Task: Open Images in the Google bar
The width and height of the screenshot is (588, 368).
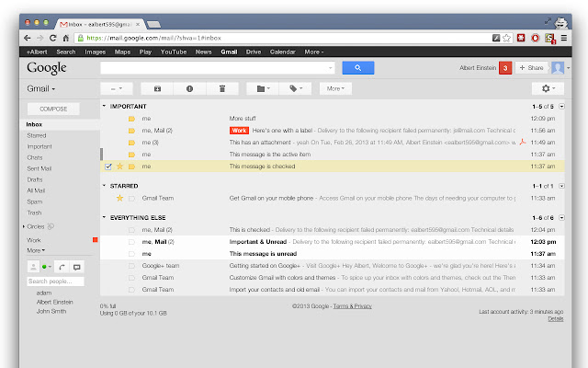Action: click(x=96, y=52)
